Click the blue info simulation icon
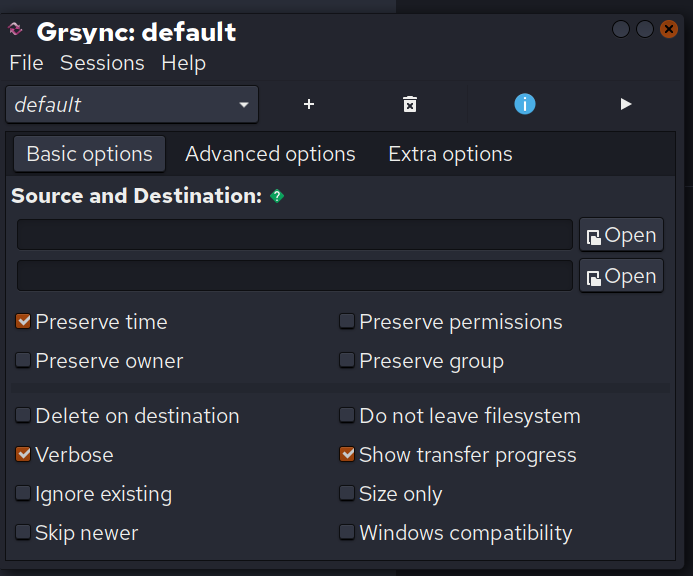The image size is (693, 576). point(525,104)
